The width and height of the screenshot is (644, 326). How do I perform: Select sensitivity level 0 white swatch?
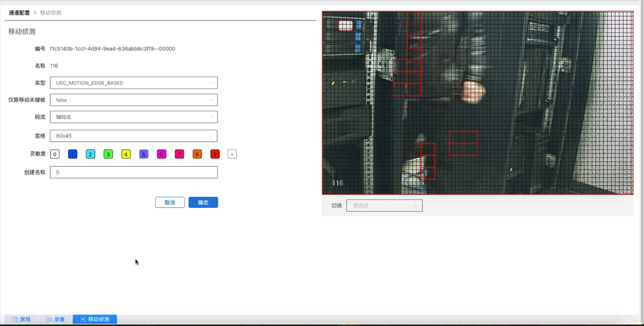click(55, 154)
